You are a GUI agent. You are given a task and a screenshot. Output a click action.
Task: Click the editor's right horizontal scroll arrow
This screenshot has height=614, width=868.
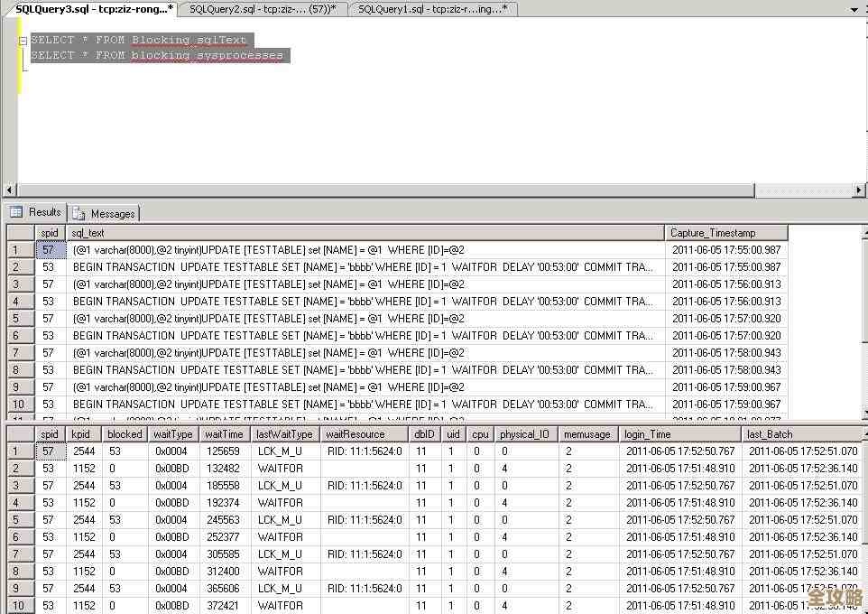pyautogui.click(x=860, y=191)
